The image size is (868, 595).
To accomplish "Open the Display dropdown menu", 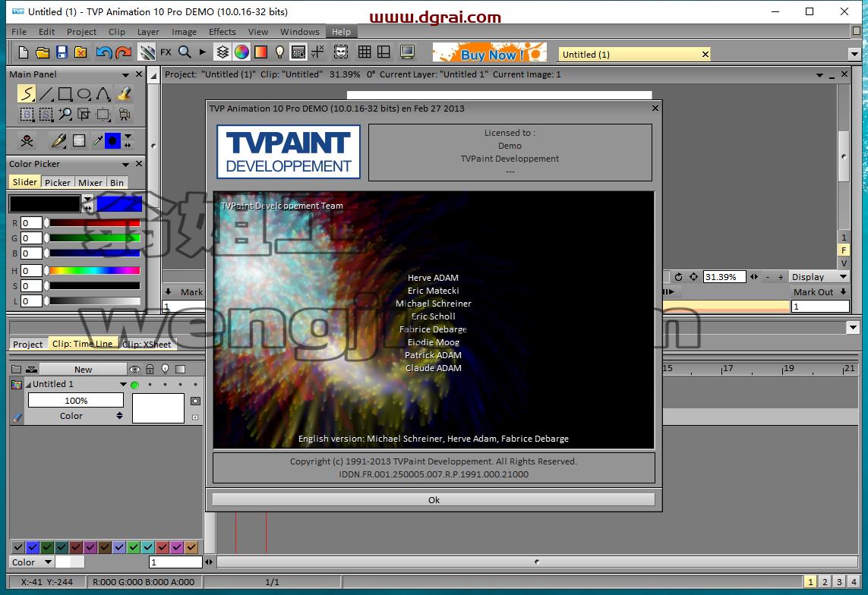I will click(819, 277).
